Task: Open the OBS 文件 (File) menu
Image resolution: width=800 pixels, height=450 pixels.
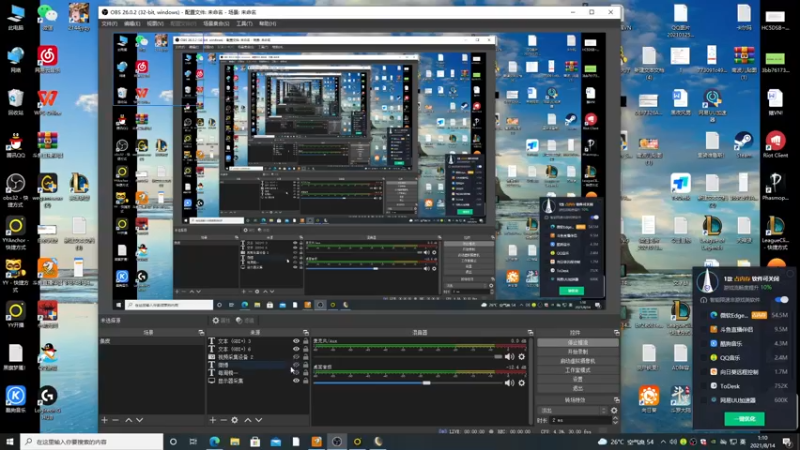Action: click(x=109, y=23)
